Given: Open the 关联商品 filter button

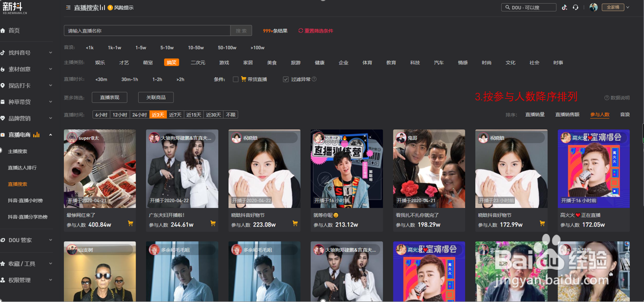Looking at the screenshot, I should tap(156, 98).
